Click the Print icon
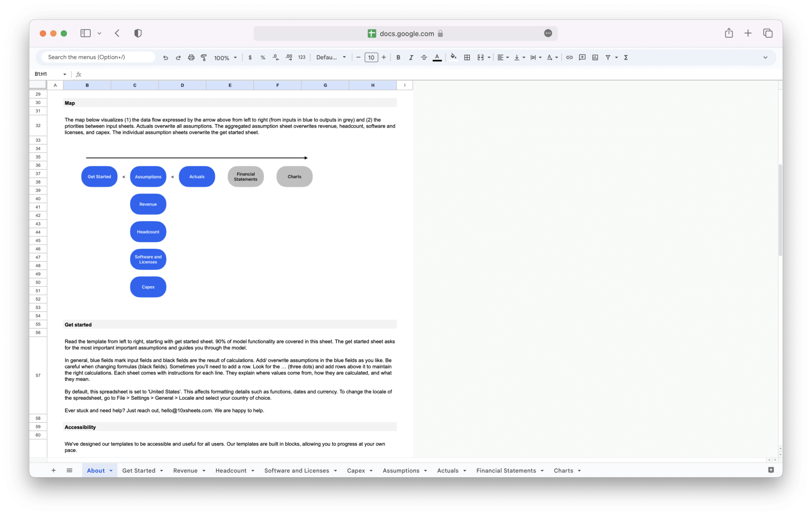Image resolution: width=812 pixels, height=516 pixels. (x=191, y=57)
